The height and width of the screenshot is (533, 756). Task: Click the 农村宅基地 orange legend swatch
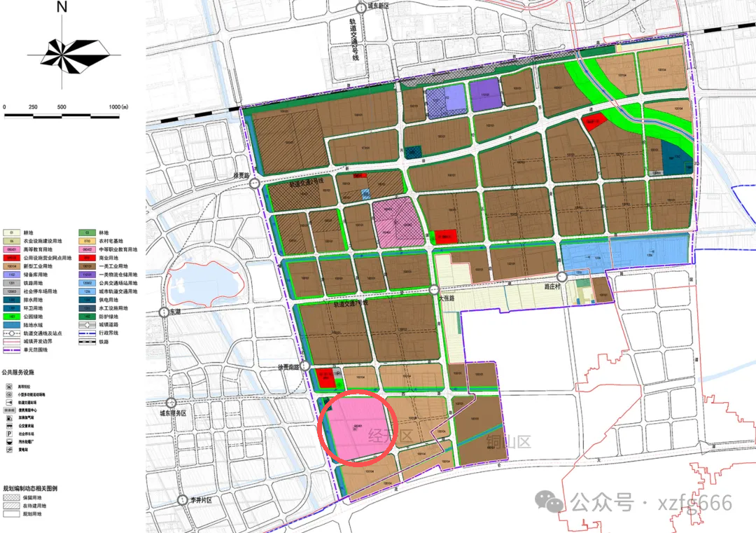tap(87, 241)
